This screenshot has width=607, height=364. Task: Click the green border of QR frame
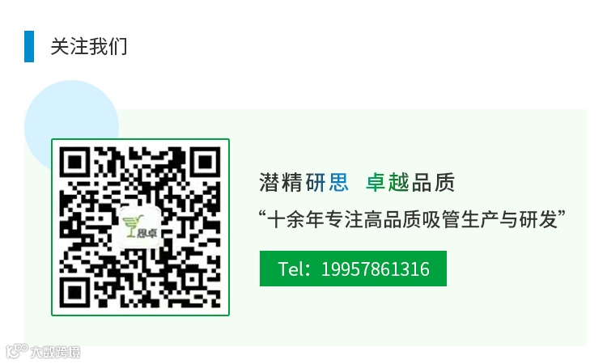click(x=140, y=139)
